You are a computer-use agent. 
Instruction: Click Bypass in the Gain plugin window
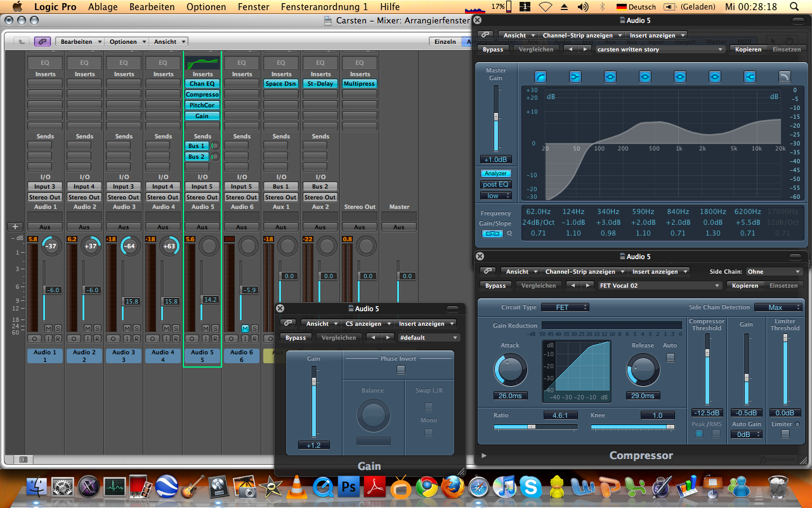[x=295, y=338]
